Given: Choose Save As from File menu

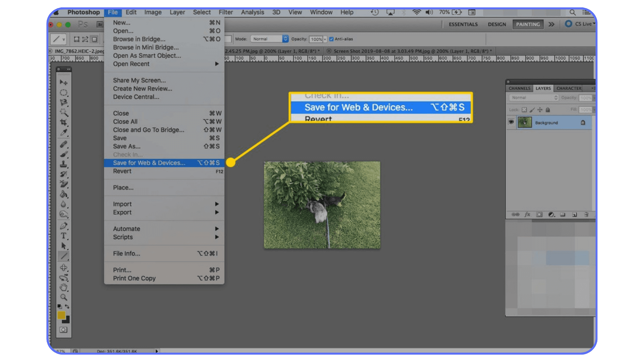Looking at the screenshot, I should (x=164, y=146).
